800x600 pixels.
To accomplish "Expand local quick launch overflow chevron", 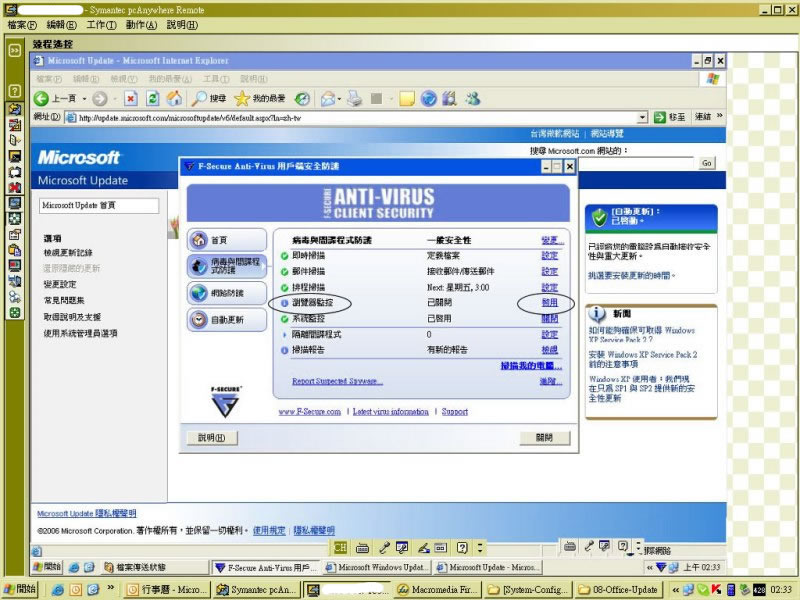I will coord(110,588).
